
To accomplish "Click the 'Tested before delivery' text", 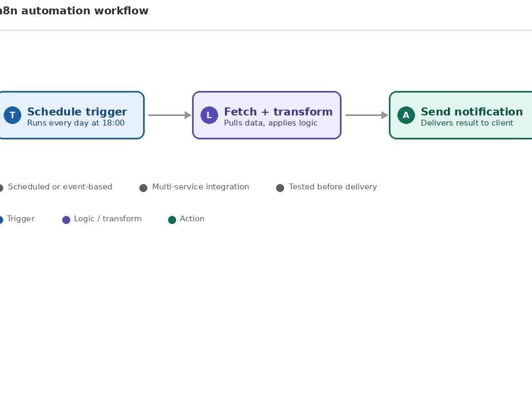I will tap(333, 187).
